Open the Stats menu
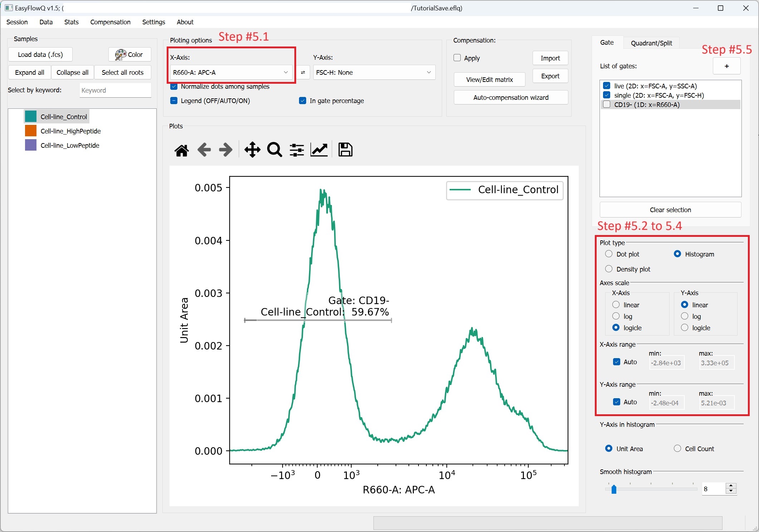Screen dimensions: 759x532 coord(72,22)
